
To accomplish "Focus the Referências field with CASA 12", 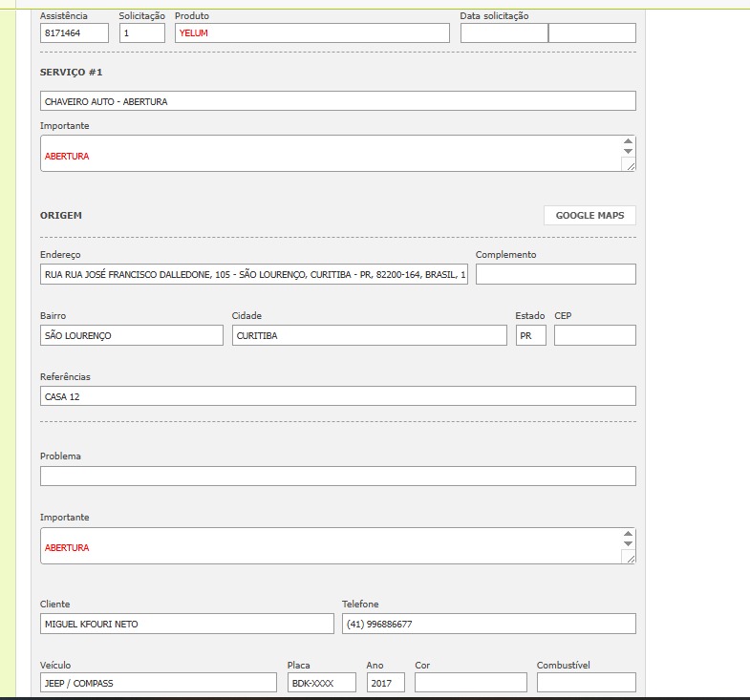I will 337,396.
